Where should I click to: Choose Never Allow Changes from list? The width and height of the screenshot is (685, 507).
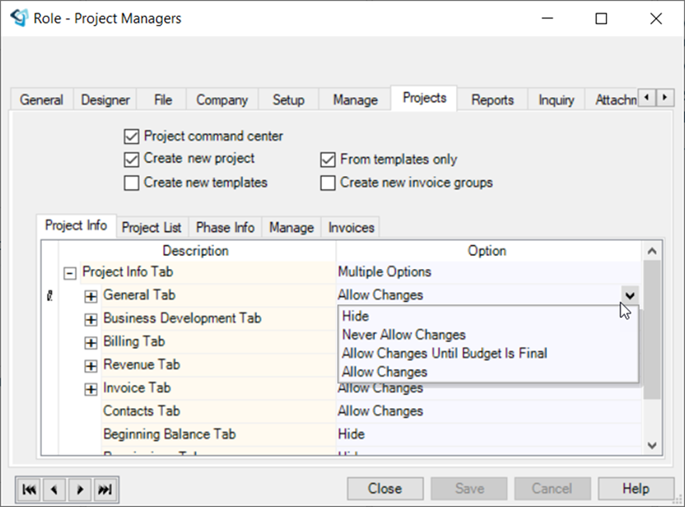point(403,335)
